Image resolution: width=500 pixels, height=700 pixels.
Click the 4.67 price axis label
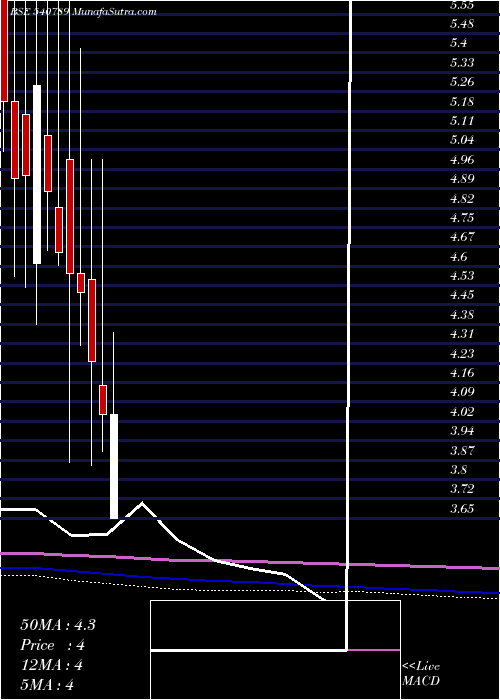(462, 237)
